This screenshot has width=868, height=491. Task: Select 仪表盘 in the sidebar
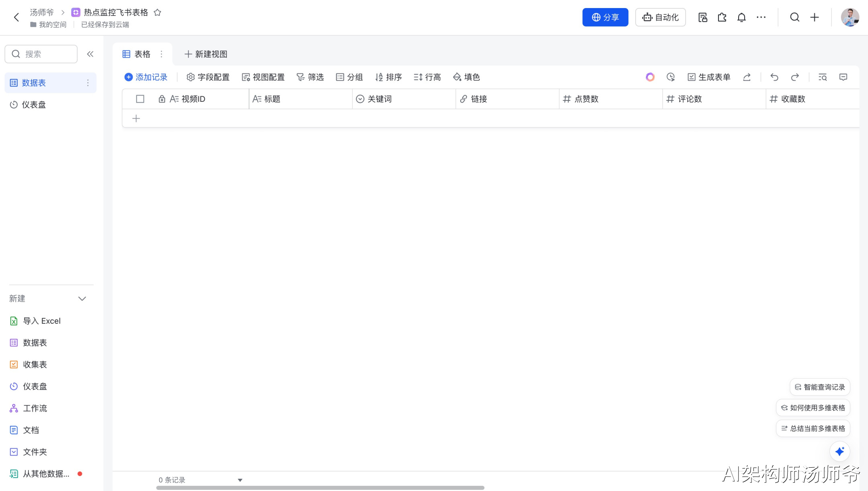tap(34, 105)
